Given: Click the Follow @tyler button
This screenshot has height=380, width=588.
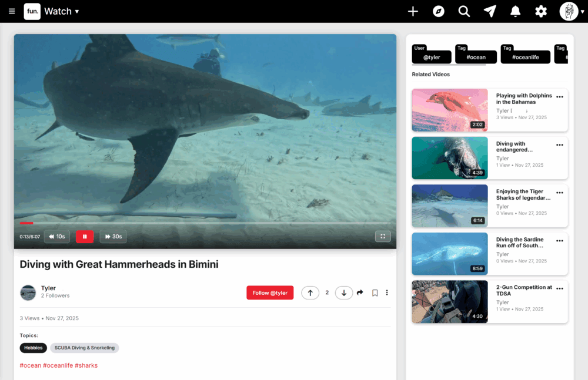Looking at the screenshot, I should (270, 292).
